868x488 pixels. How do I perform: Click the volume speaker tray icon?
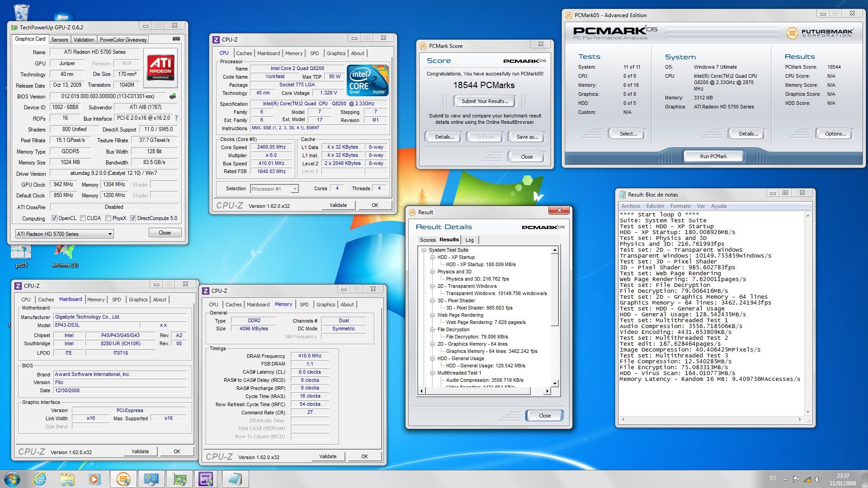pos(819,479)
